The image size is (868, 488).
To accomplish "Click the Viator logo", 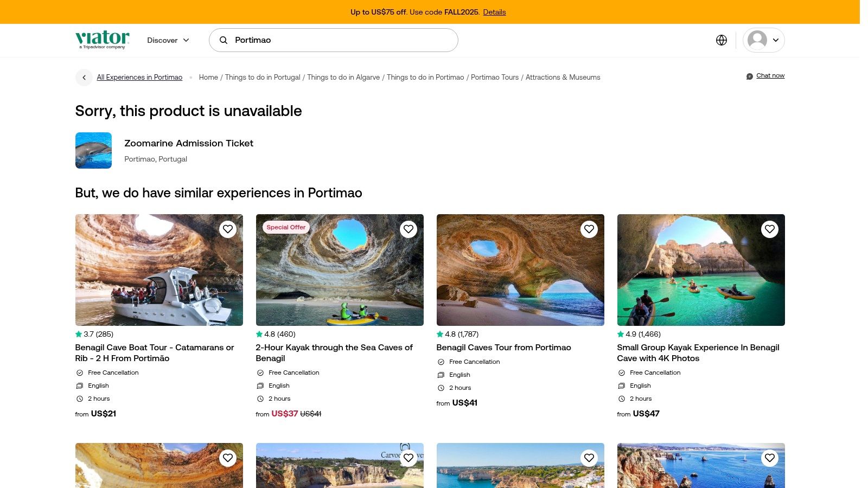I will coord(102,40).
